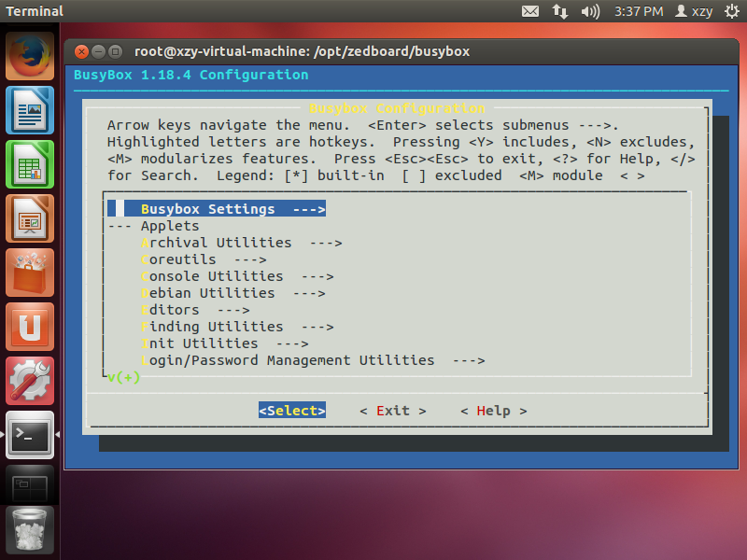
Task: Click the green v(+) scroll indicator
Action: [x=123, y=378]
